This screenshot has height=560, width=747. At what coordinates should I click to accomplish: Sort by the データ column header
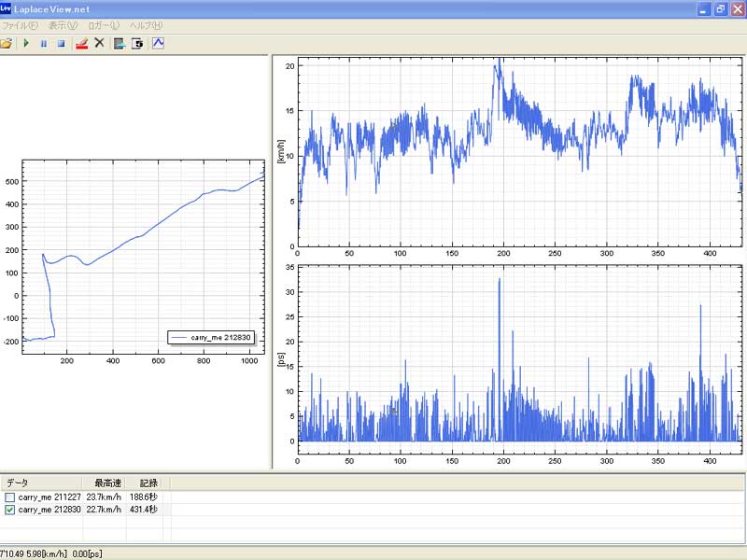(x=41, y=483)
